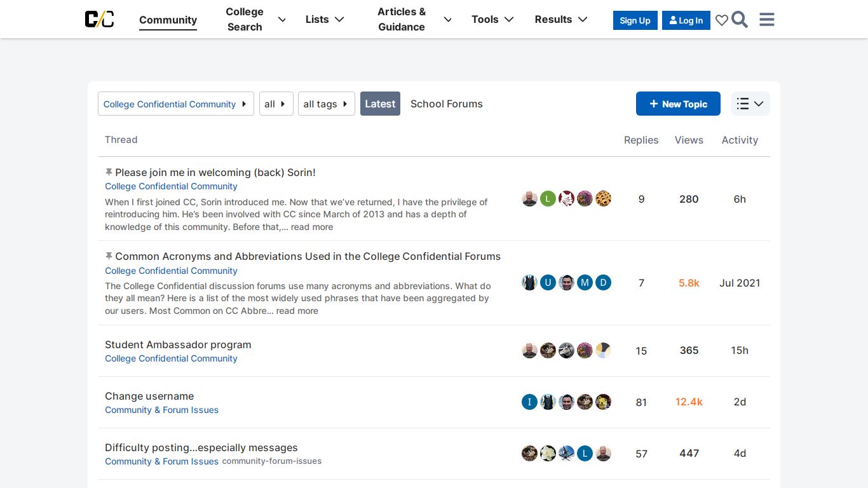
Task: Open the Change username thread
Action: click(x=149, y=396)
